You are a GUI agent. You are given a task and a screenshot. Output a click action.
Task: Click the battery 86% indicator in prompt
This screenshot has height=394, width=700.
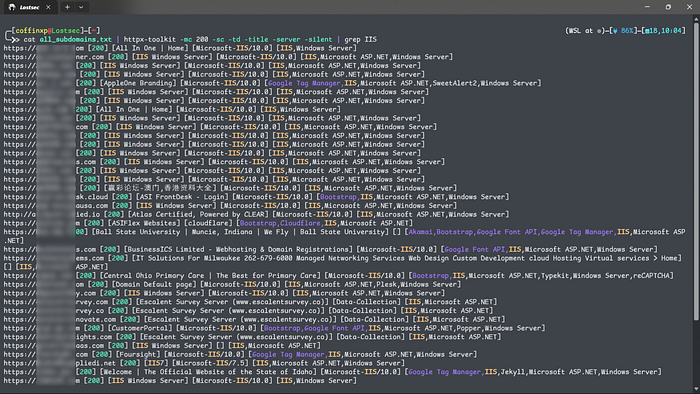(x=623, y=30)
